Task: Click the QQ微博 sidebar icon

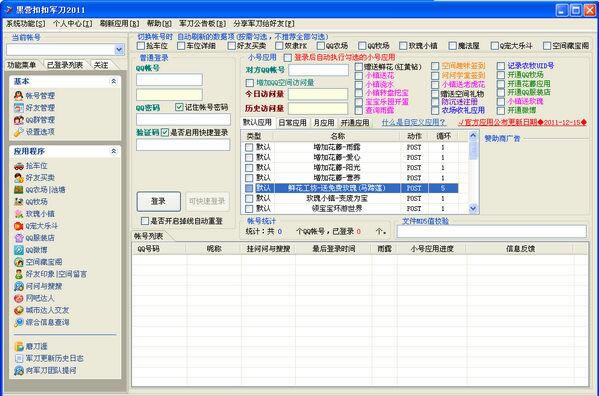Action: (18, 250)
